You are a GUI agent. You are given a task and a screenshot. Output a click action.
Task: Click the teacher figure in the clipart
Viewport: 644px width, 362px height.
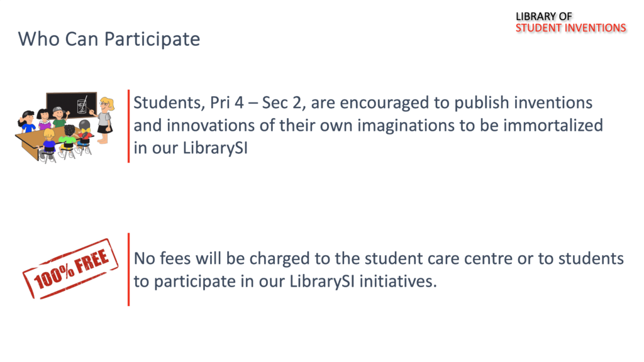click(105, 116)
